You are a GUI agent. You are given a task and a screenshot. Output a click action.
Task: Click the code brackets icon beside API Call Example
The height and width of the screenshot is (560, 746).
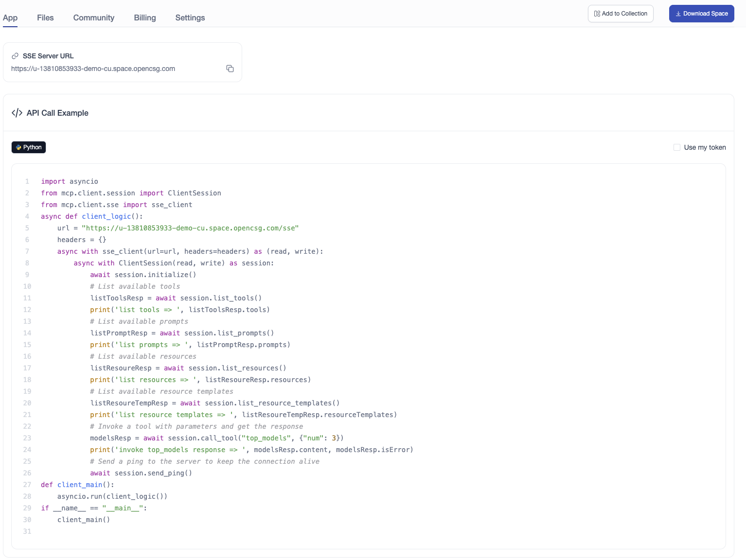(x=17, y=113)
